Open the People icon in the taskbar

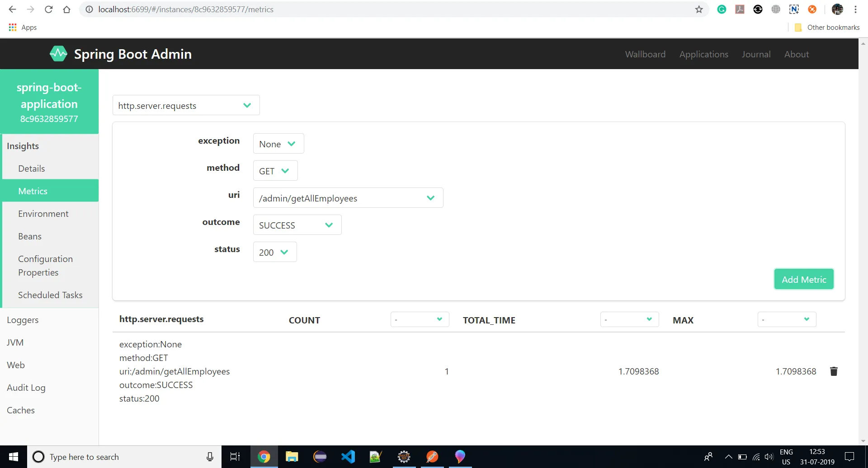(708, 457)
